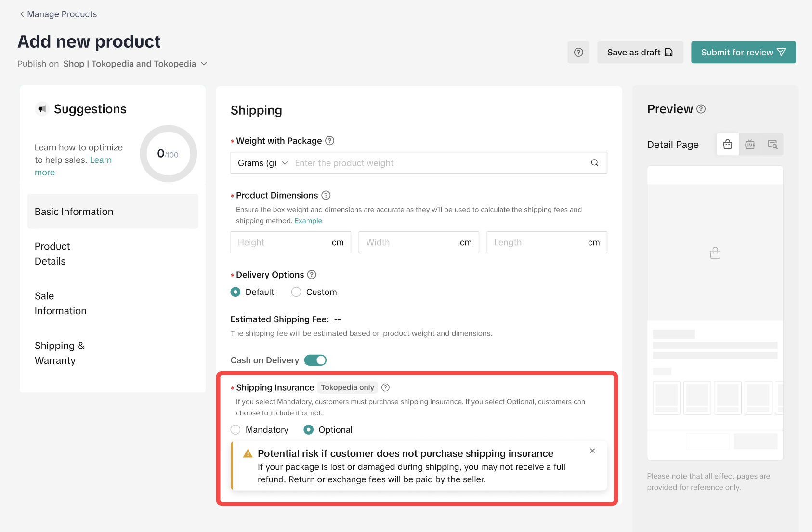Select Optional shipping insurance
Screen dimensions: 812x532
pyautogui.click(x=309, y=430)
